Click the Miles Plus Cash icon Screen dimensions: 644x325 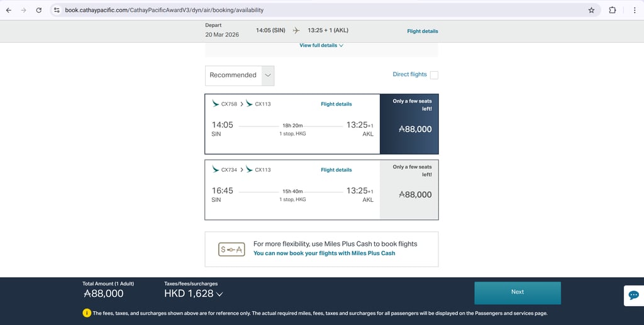[x=231, y=250]
